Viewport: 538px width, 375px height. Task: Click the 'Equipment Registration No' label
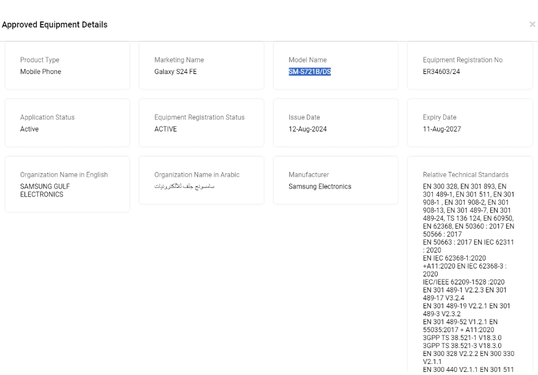tap(463, 60)
